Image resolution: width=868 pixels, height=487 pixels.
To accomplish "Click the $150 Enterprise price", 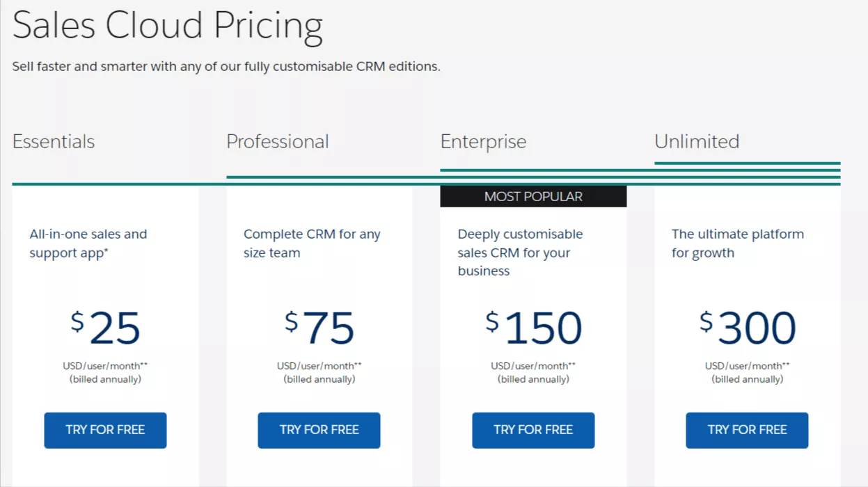I will click(x=533, y=328).
